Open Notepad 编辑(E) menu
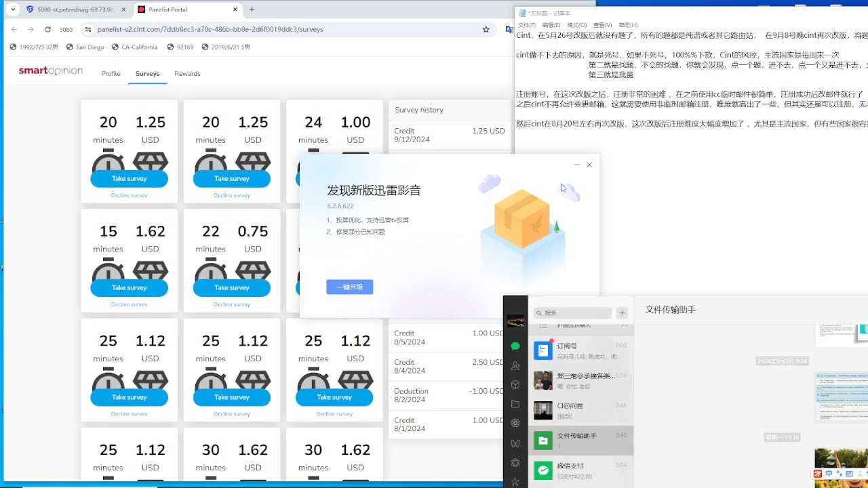Viewport: 868px width, 488px height. point(551,25)
